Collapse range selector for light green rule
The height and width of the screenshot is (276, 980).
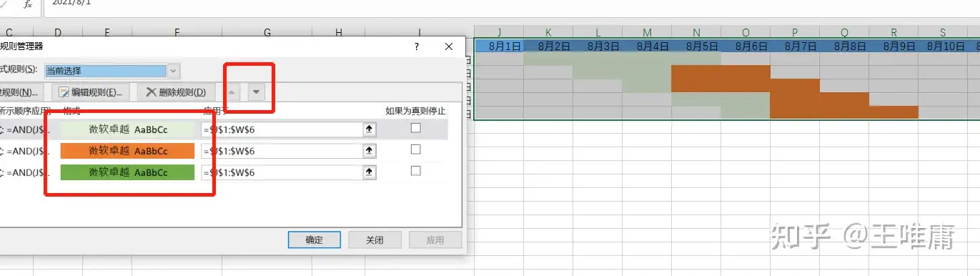[x=370, y=129]
